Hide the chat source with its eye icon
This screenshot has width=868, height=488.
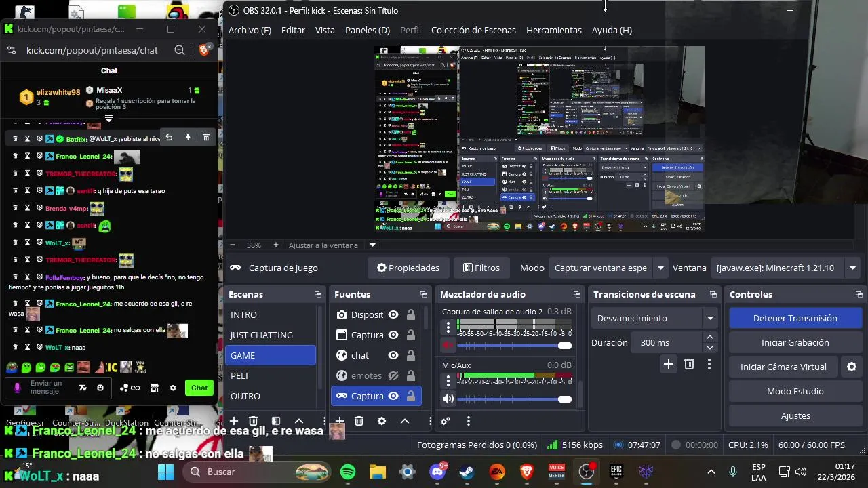[393, 355]
